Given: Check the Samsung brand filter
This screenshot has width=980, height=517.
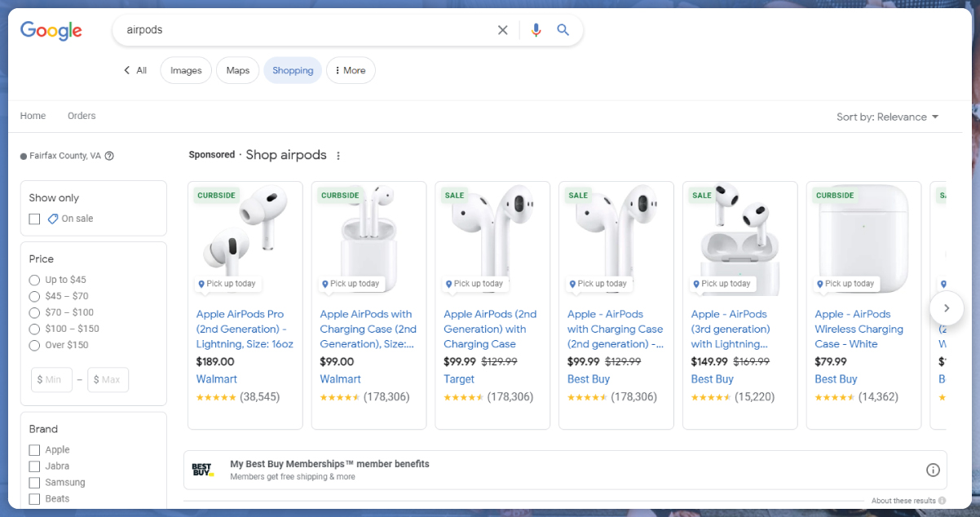Looking at the screenshot, I should click(34, 483).
